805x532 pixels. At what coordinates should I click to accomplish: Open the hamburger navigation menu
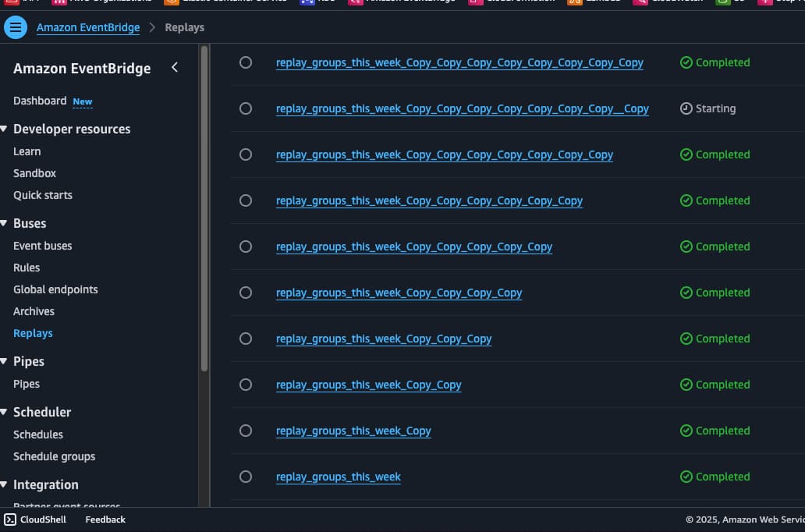[x=16, y=27]
